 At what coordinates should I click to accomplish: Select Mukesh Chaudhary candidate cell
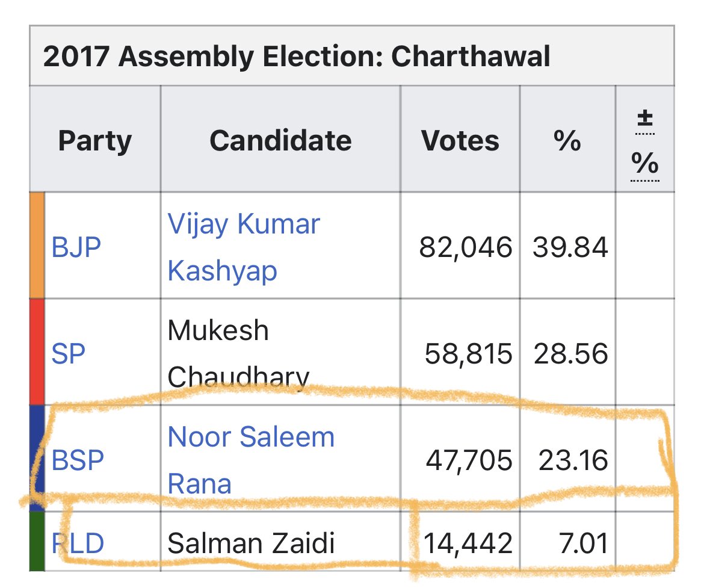click(280, 352)
